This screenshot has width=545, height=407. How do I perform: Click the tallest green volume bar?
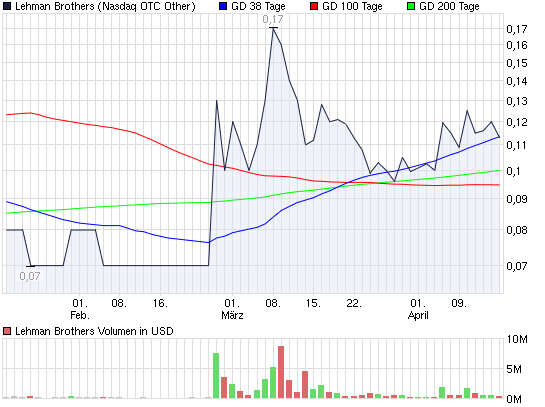pos(216,375)
